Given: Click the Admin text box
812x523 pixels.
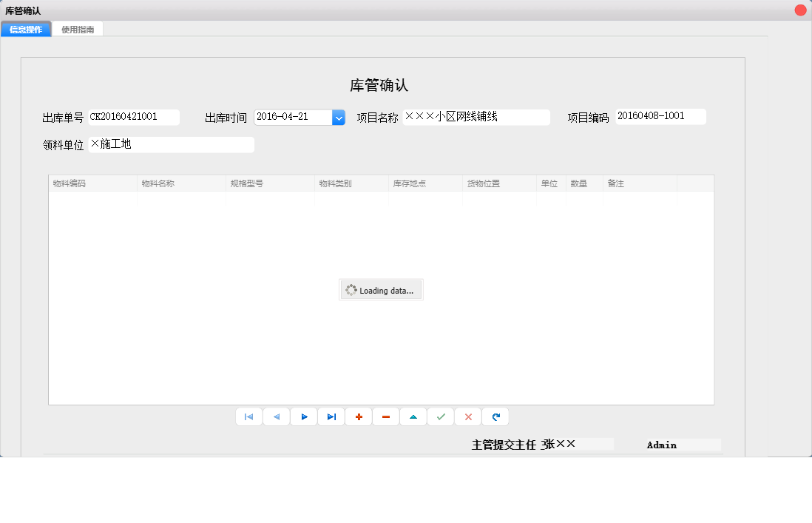Looking at the screenshot, I should [680, 445].
